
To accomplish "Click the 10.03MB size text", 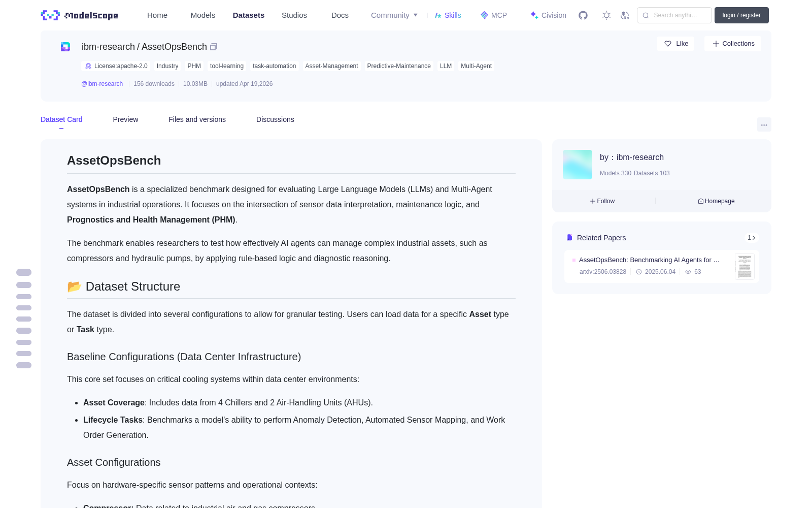I will click(x=195, y=84).
